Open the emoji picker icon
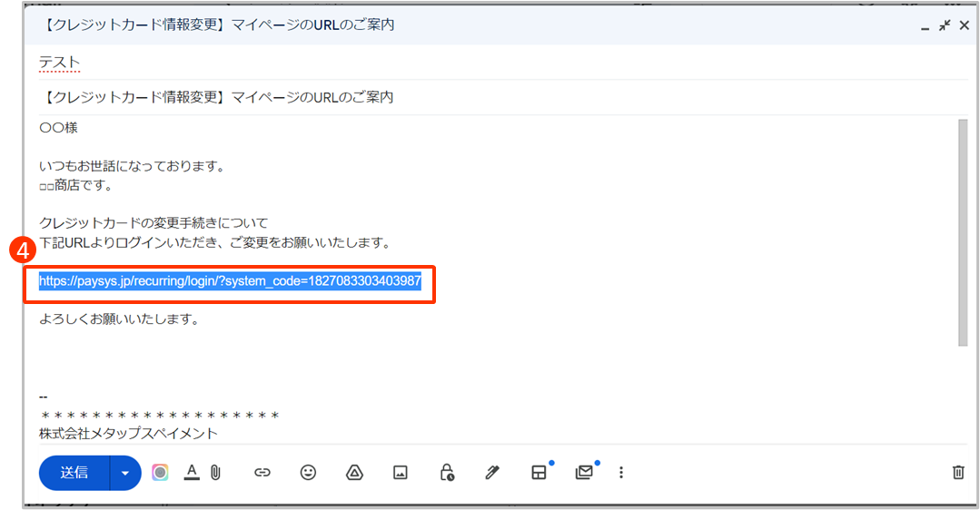This screenshot has width=980, height=510. point(308,473)
